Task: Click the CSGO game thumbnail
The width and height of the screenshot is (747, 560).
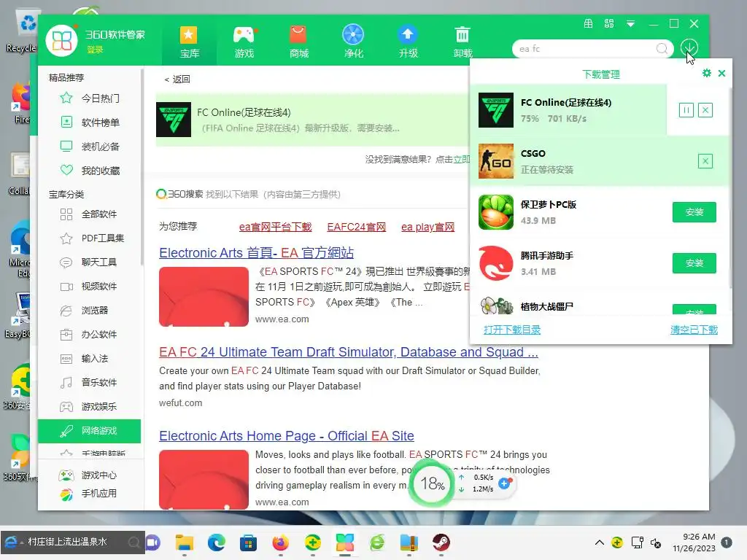Action: pyautogui.click(x=496, y=161)
